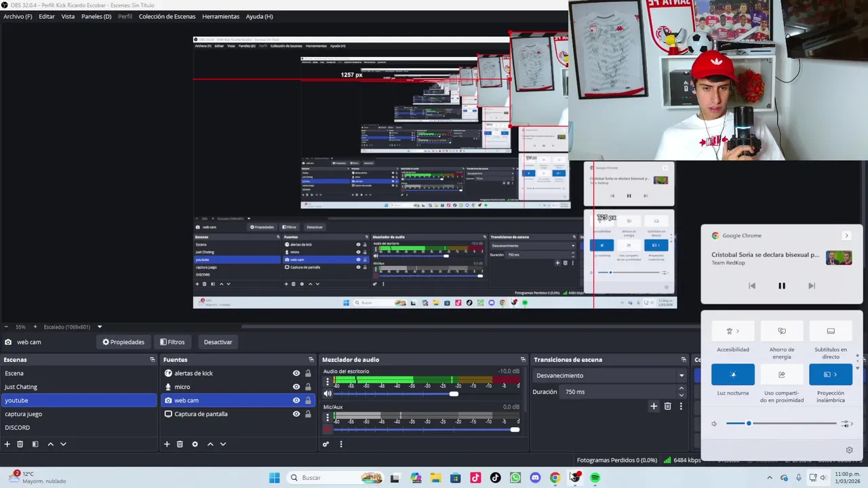Toggle Subtítulos en directo quick setting

pos(831,331)
